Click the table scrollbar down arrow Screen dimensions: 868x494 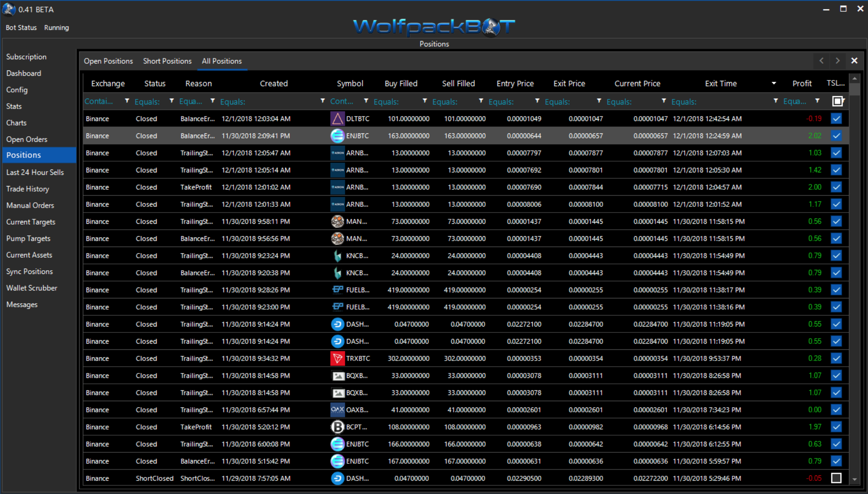(854, 479)
